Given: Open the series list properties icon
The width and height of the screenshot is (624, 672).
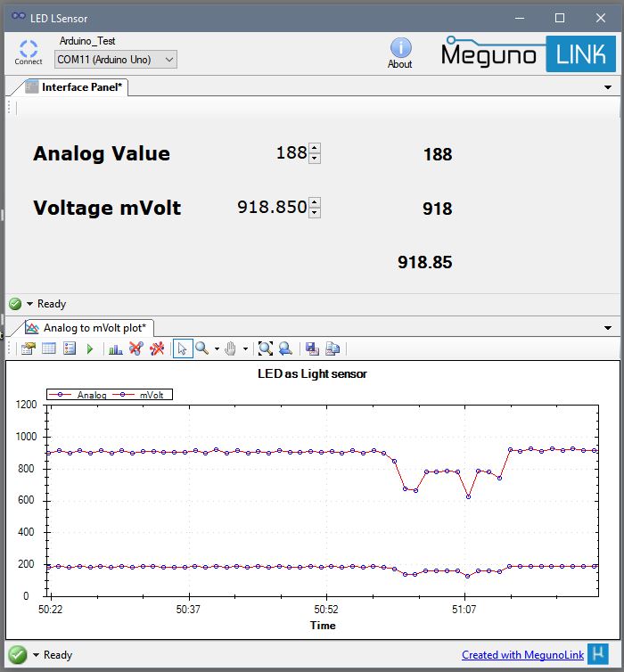Looking at the screenshot, I should click(70, 348).
